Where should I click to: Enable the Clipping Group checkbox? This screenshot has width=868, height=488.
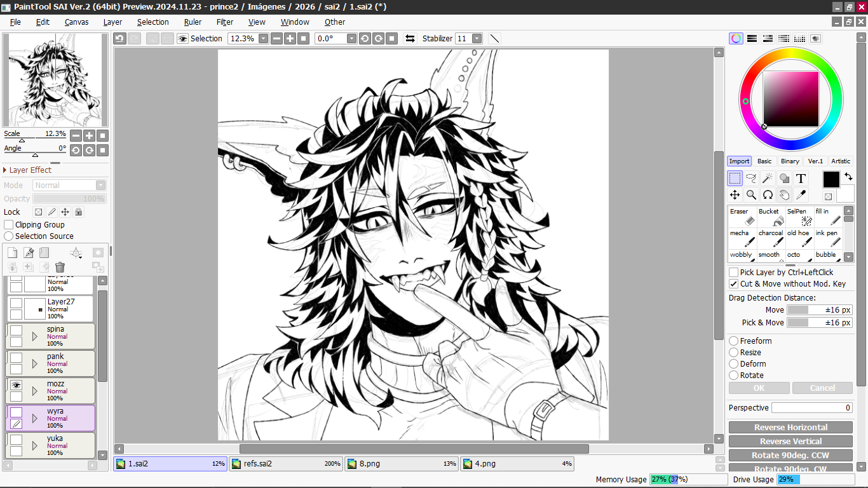(x=9, y=225)
